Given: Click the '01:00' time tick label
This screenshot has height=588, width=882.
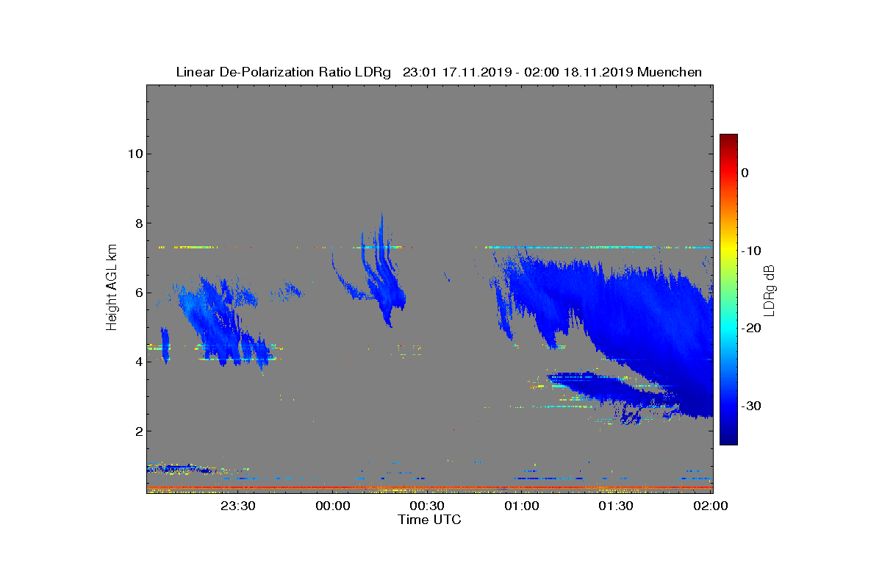Looking at the screenshot, I should point(522,506).
